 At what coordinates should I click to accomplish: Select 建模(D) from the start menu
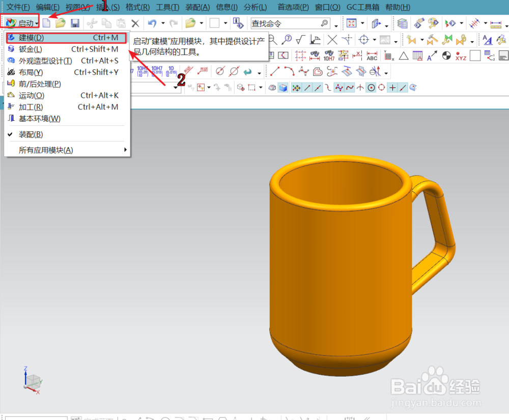point(66,38)
